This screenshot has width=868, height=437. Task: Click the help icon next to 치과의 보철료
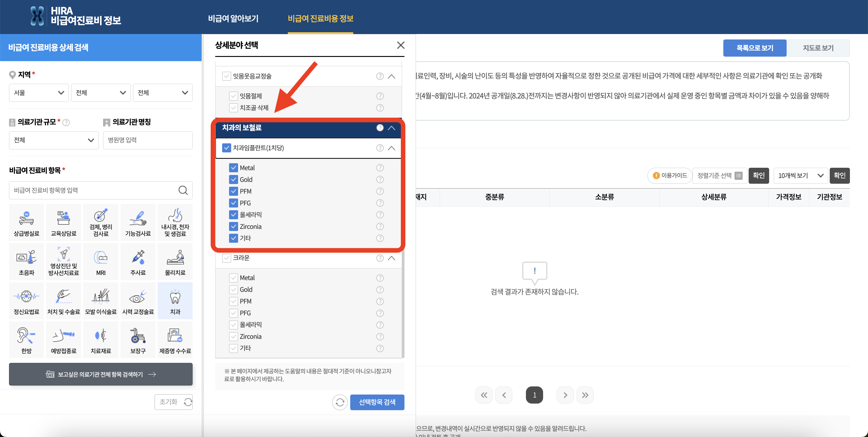[380, 128]
